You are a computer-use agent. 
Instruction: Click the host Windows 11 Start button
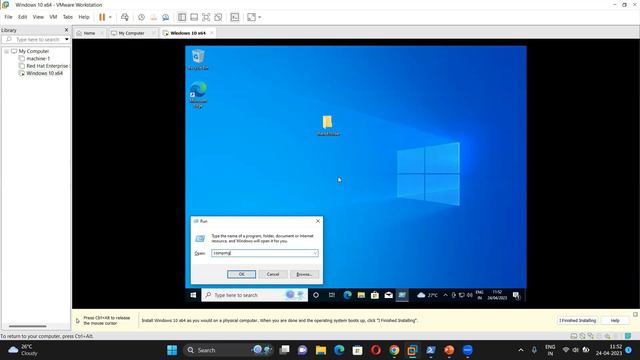[x=172, y=350]
